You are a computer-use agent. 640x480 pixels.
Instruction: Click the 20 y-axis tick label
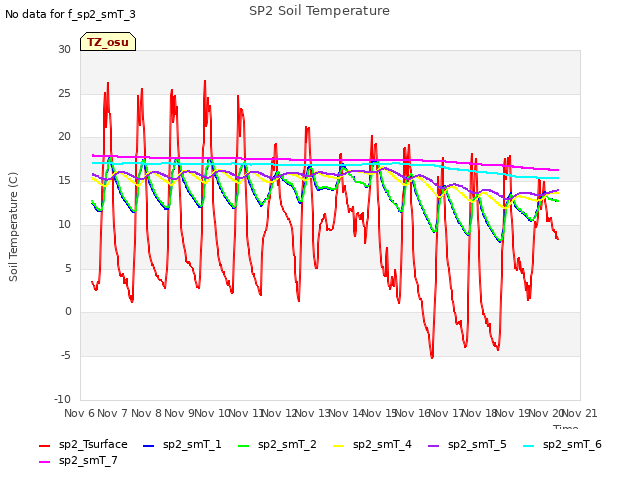(x=64, y=137)
